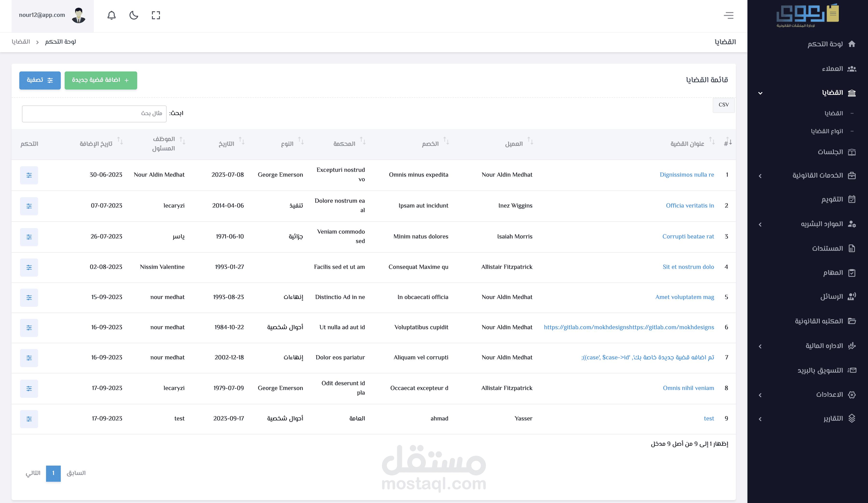868x503 pixels.
Task: Enter fullscreen with the expand icon
Action: click(156, 15)
